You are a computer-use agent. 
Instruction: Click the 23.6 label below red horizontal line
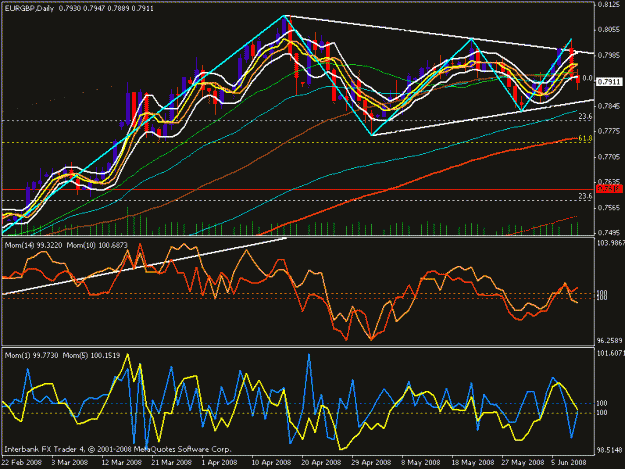click(585, 196)
